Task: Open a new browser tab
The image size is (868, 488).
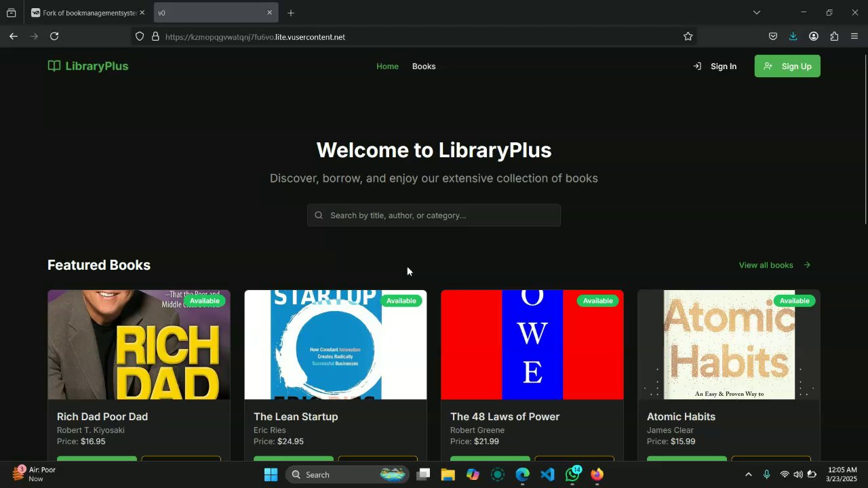Action: coord(290,13)
